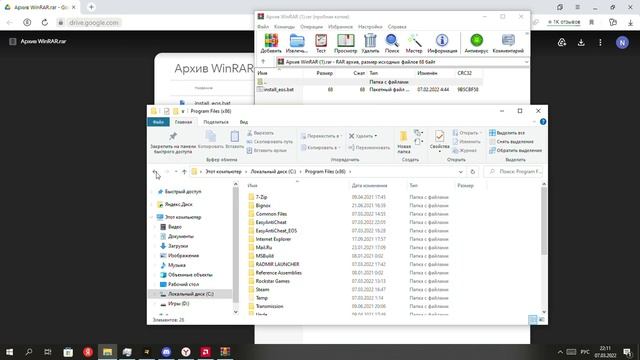The height and width of the screenshot is (360, 640).
Task: Click the WinRAR Add (Добавить) toolbar icon
Action: [x=271, y=43]
